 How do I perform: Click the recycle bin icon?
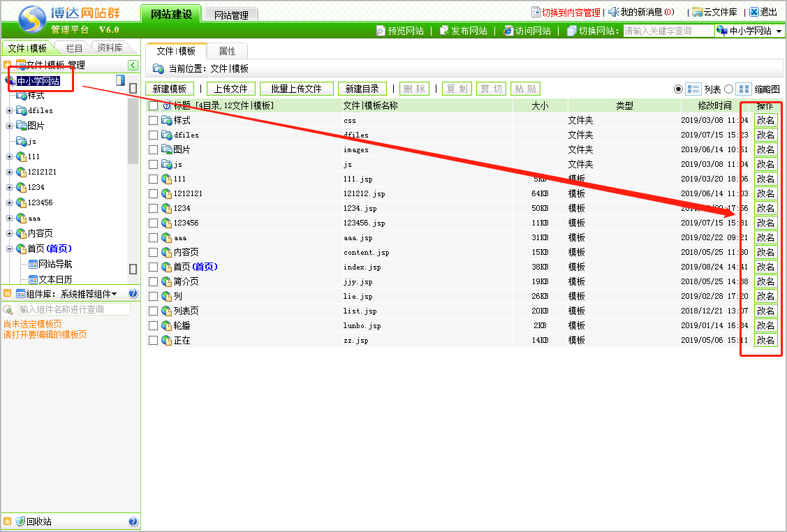(x=20, y=522)
